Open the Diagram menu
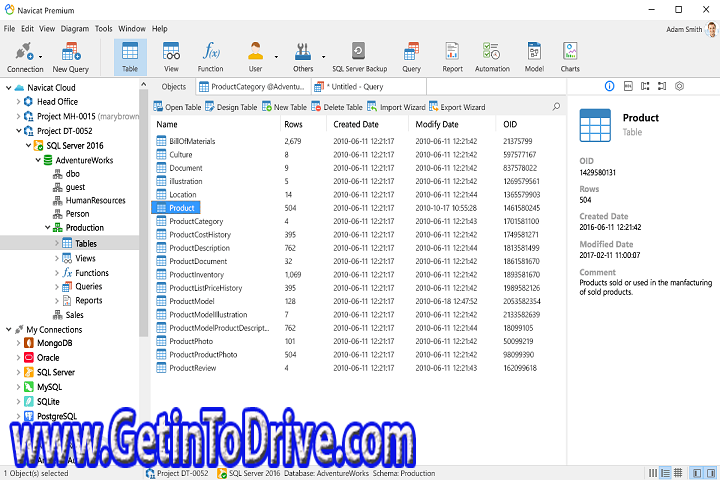 [75, 28]
